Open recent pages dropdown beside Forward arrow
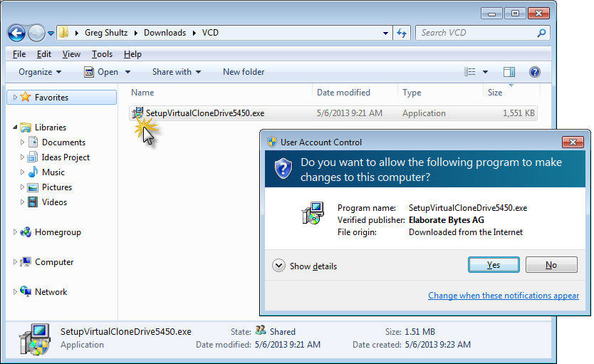 coord(51,33)
